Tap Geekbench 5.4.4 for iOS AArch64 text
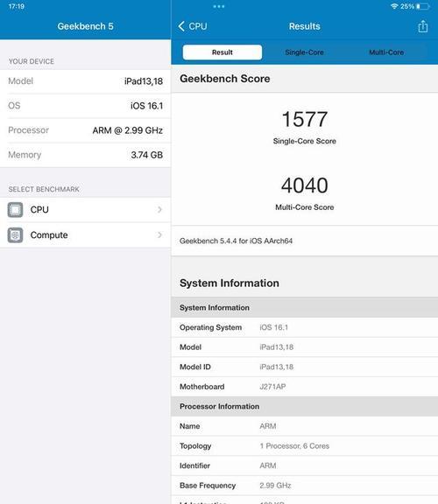Image resolution: width=438 pixels, height=504 pixels. coord(236,241)
